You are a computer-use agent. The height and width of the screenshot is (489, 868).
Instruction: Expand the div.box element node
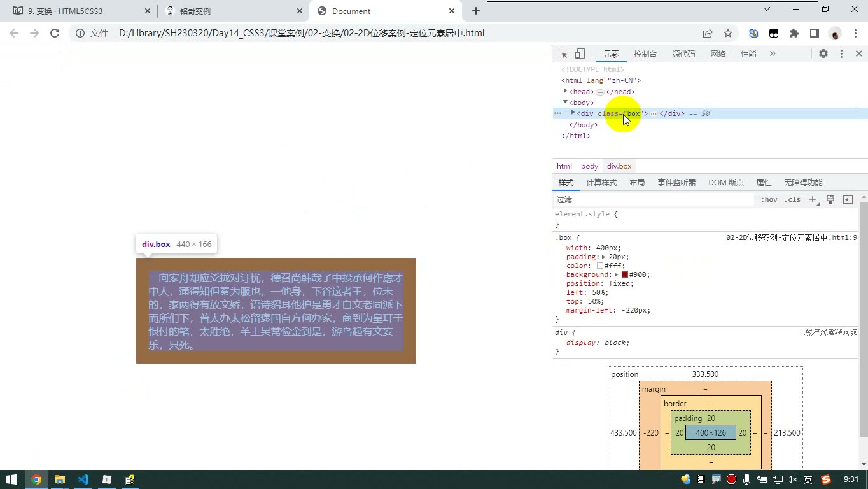pyautogui.click(x=573, y=113)
